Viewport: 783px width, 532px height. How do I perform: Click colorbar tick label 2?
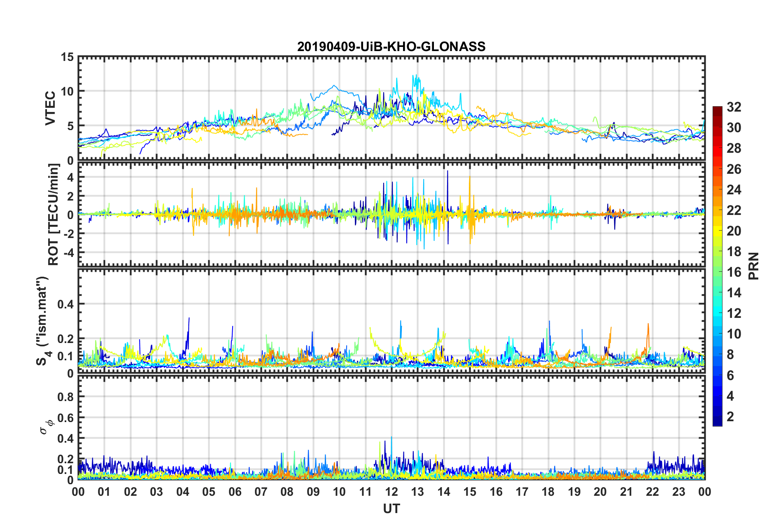point(730,417)
